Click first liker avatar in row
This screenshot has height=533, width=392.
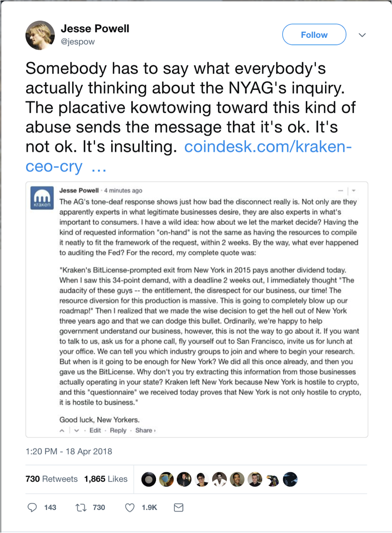click(x=149, y=479)
